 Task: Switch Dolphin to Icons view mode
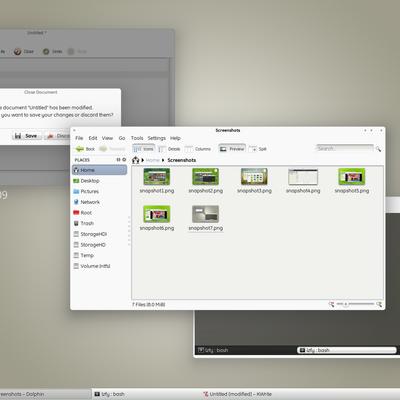click(x=143, y=149)
